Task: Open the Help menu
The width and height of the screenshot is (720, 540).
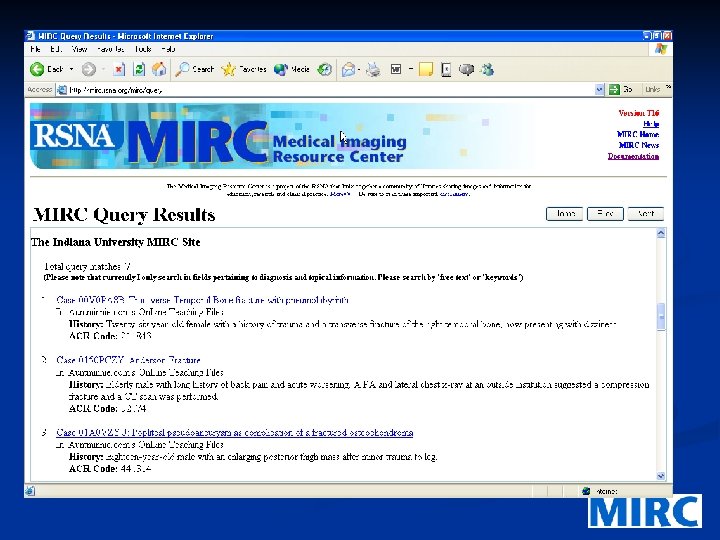Action: click(x=168, y=49)
